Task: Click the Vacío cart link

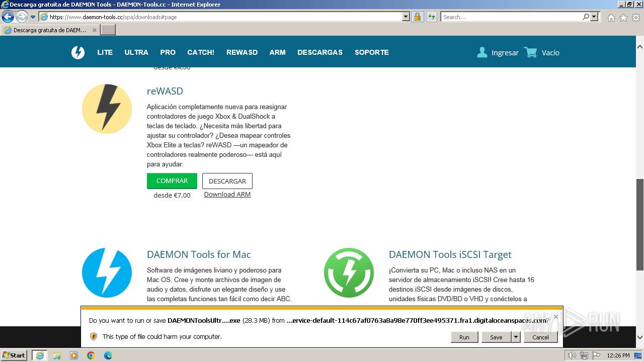Action: [x=550, y=53]
